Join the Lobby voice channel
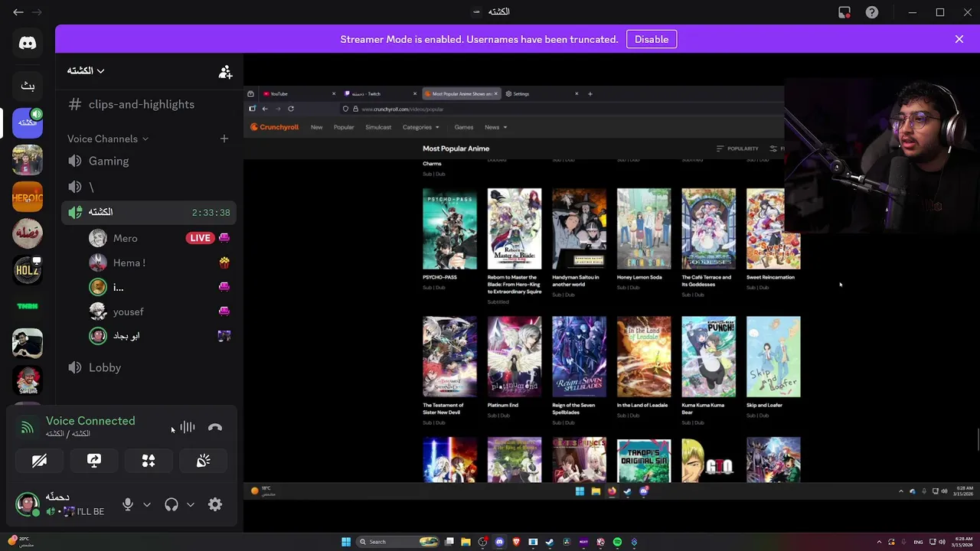This screenshot has width=980, height=551. (149, 367)
